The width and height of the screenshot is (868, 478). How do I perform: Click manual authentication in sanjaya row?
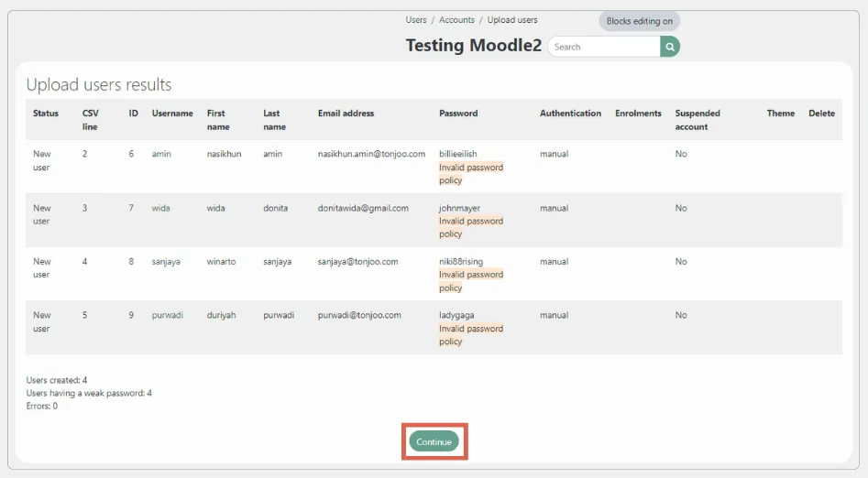(555, 262)
